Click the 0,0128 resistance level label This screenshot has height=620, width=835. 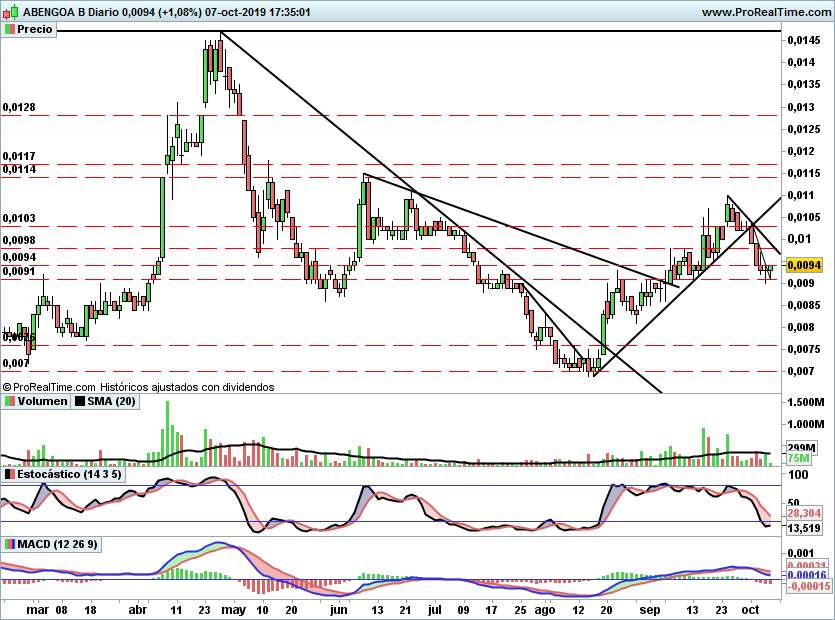[x=19, y=107]
